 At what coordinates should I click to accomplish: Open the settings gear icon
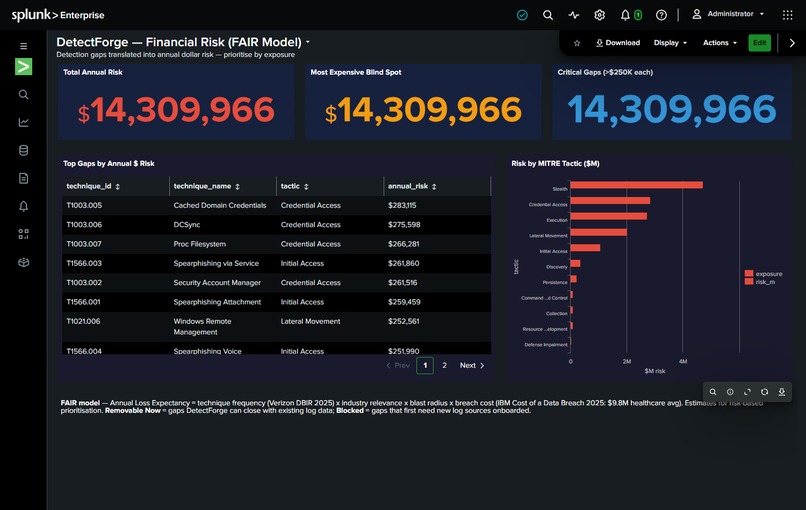click(x=599, y=15)
